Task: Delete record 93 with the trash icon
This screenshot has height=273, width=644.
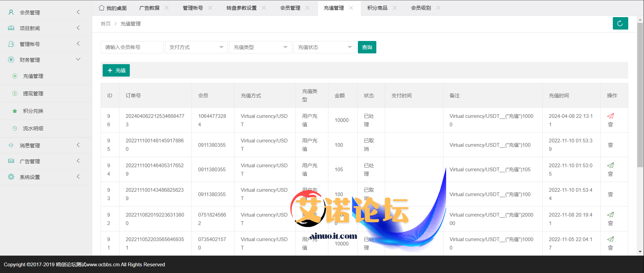Action: pyautogui.click(x=610, y=194)
